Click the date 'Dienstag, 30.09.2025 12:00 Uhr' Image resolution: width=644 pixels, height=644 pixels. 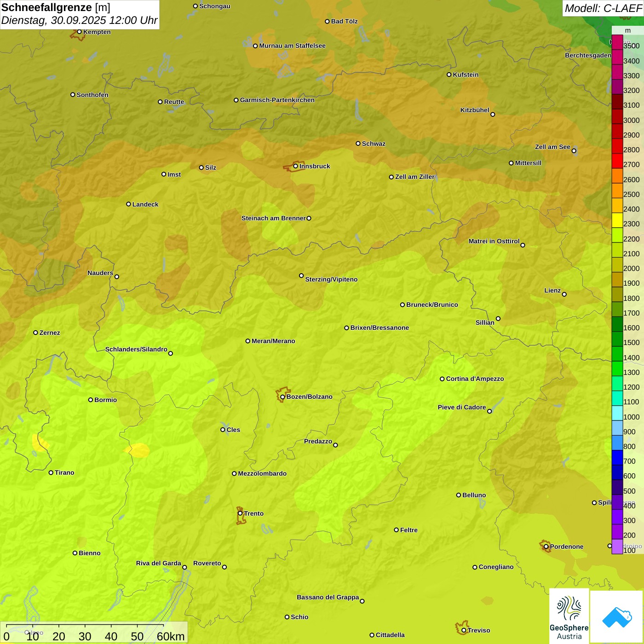pyautogui.click(x=79, y=20)
